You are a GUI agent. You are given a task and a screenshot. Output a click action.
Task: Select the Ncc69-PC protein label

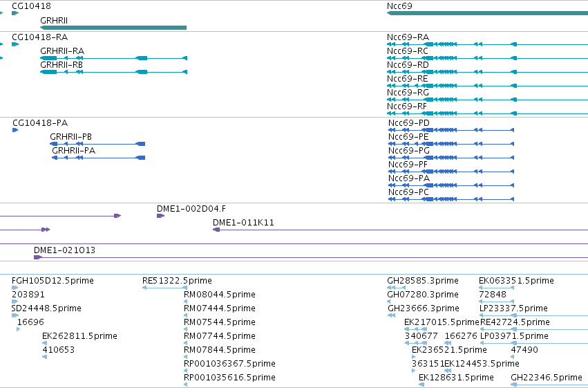tap(409, 192)
